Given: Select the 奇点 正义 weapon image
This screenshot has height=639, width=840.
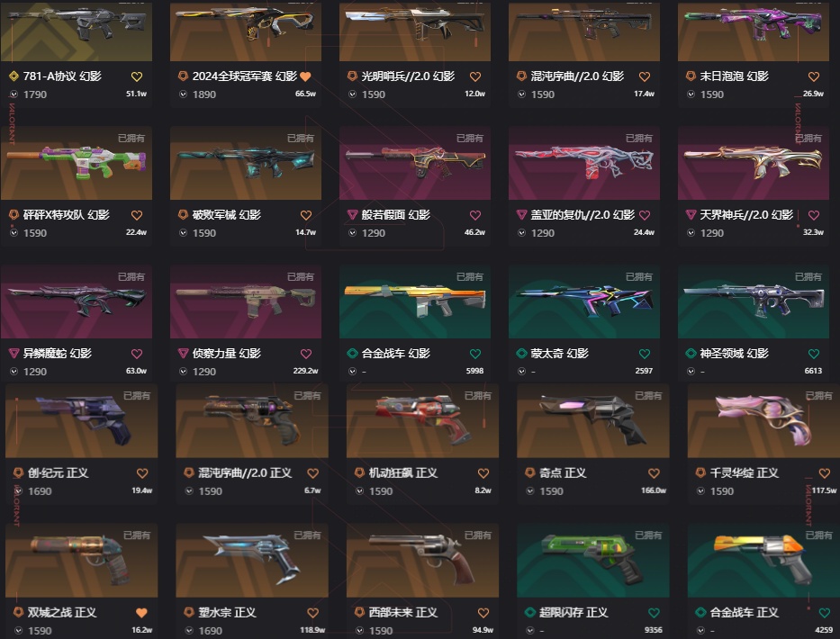Looking at the screenshot, I should [x=593, y=421].
